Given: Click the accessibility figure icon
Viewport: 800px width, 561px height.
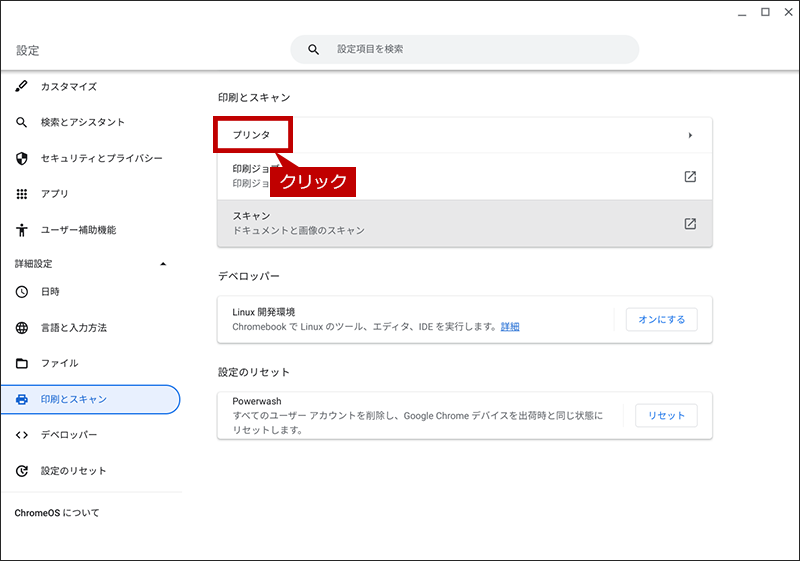Looking at the screenshot, I should click(x=21, y=230).
